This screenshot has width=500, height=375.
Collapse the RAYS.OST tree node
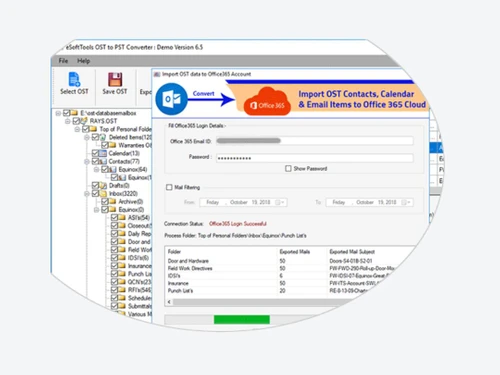click(x=68, y=121)
